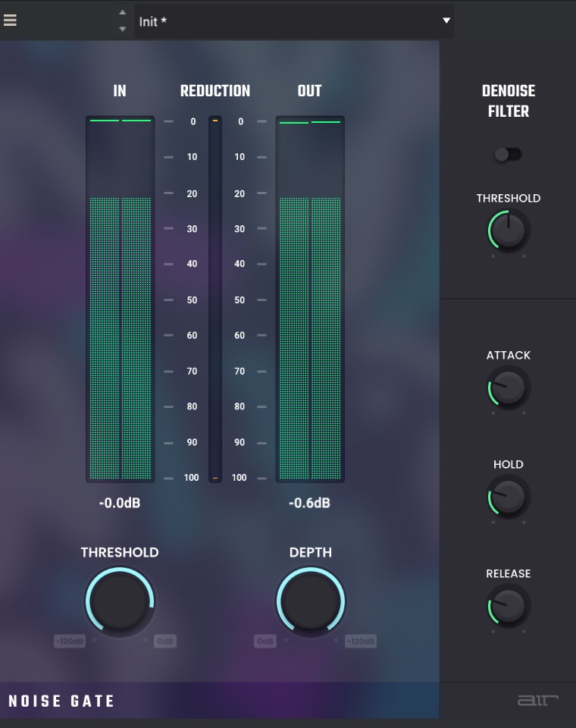Click the preset up arrow
This screenshot has width=576, height=728.
123,12
